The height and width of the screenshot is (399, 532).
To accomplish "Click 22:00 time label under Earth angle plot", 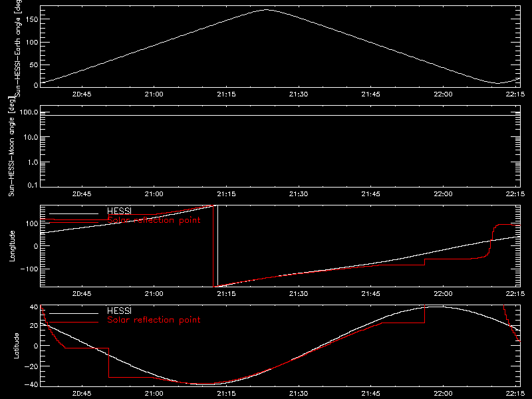I will tap(443, 94).
